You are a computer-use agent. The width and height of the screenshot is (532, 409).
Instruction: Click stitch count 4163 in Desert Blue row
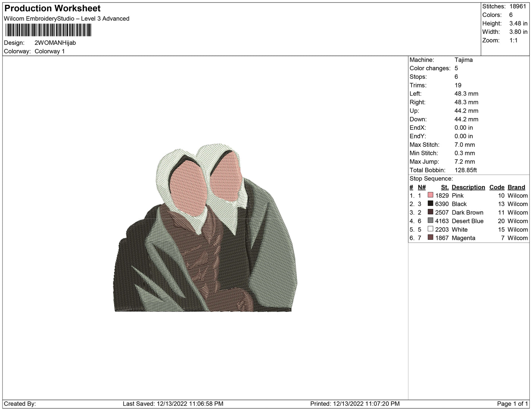click(x=442, y=221)
